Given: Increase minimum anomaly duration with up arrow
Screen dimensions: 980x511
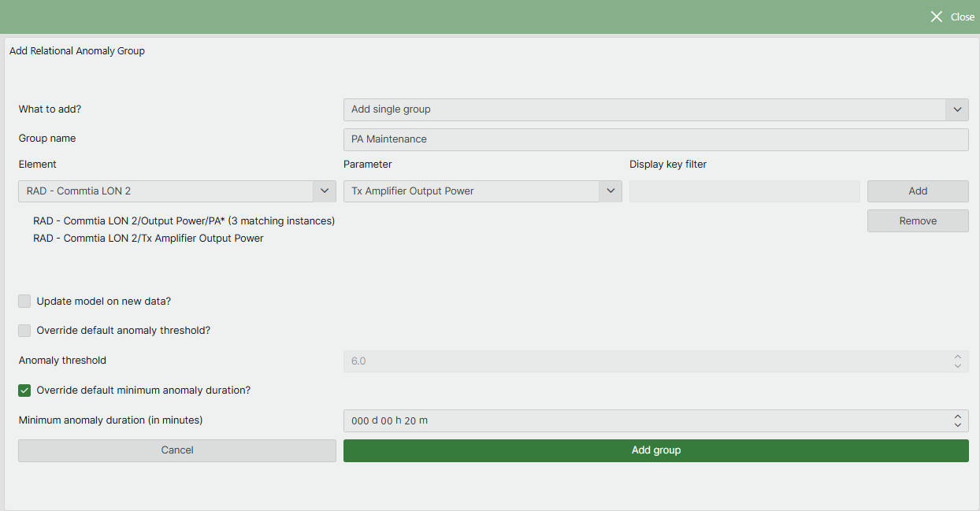Looking at the screenshot, I should click(x=957, y=417).
